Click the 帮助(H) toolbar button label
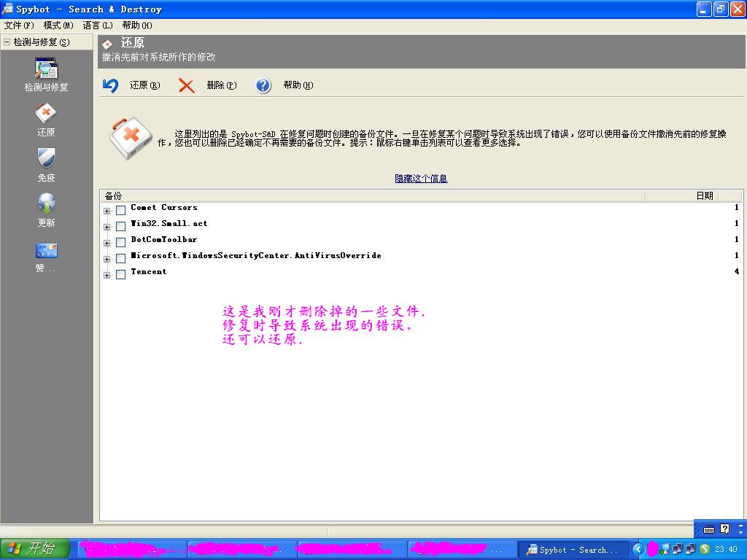 298,85
